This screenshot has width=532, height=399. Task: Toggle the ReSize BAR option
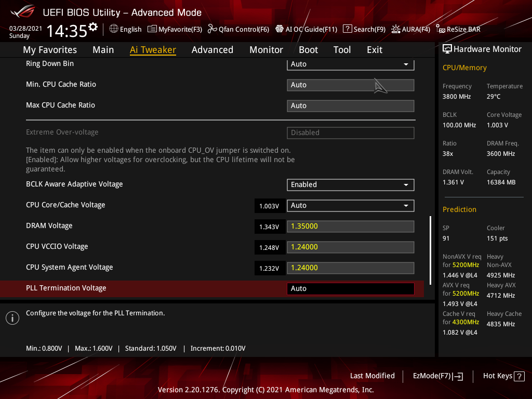458,29
